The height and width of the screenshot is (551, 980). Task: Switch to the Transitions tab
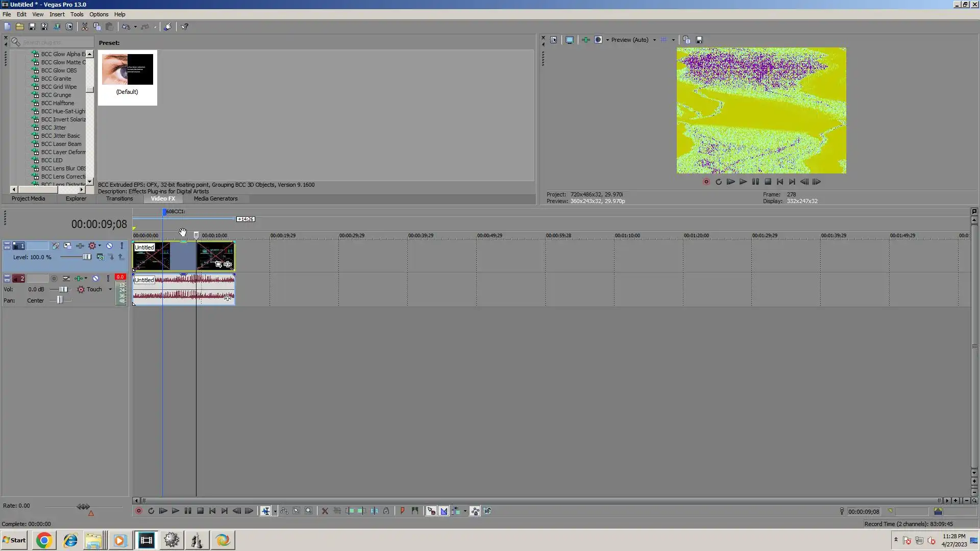point(119,199)
